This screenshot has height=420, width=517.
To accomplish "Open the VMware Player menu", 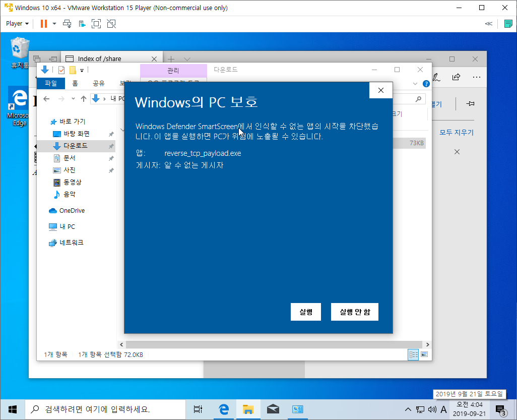I will click(x=17, y=24).
